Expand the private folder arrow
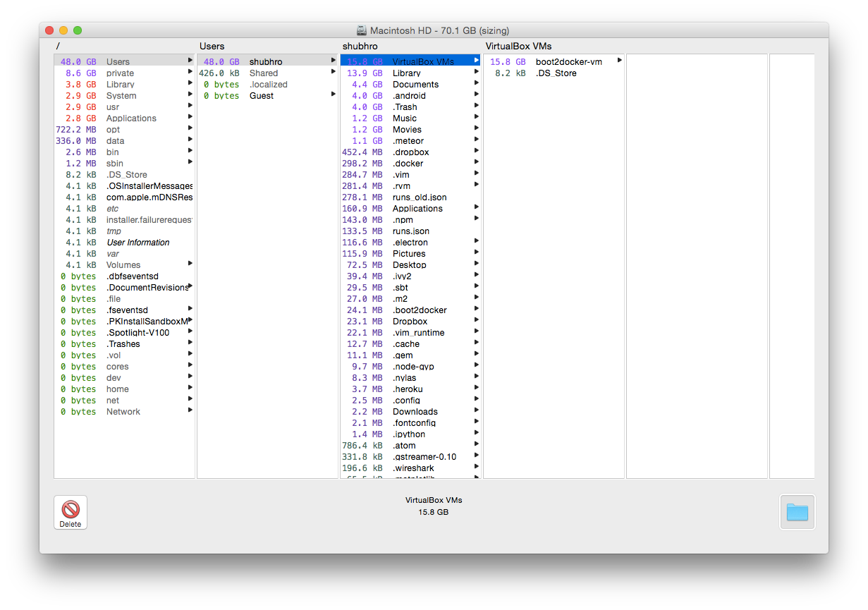This screenshot has height=610, width=868. (190, 73)
